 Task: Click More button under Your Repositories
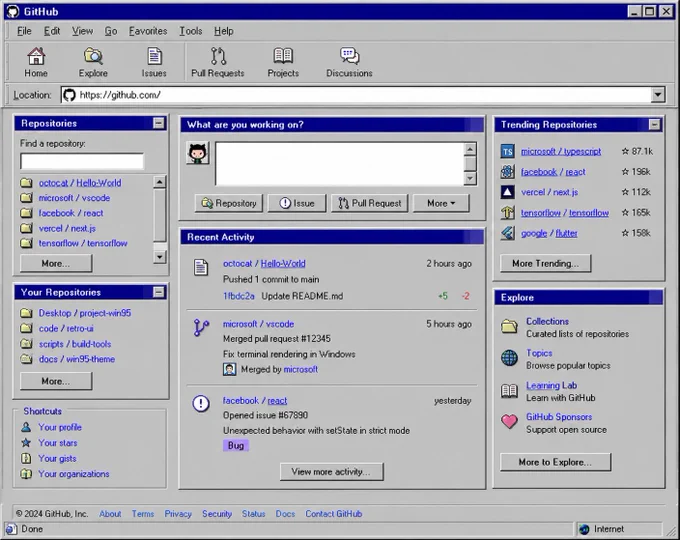click(x=56, y=381)
